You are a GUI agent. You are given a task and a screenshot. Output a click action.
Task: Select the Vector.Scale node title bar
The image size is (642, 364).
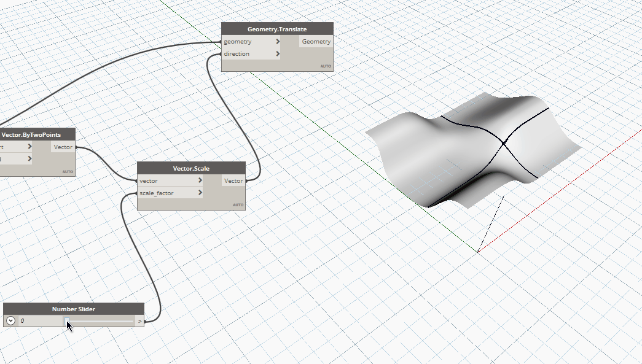click(191, 168)
